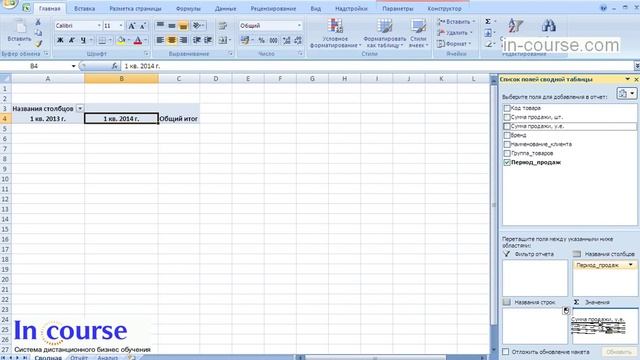Click the Copy icon in clipboard group

coord(38,32)
